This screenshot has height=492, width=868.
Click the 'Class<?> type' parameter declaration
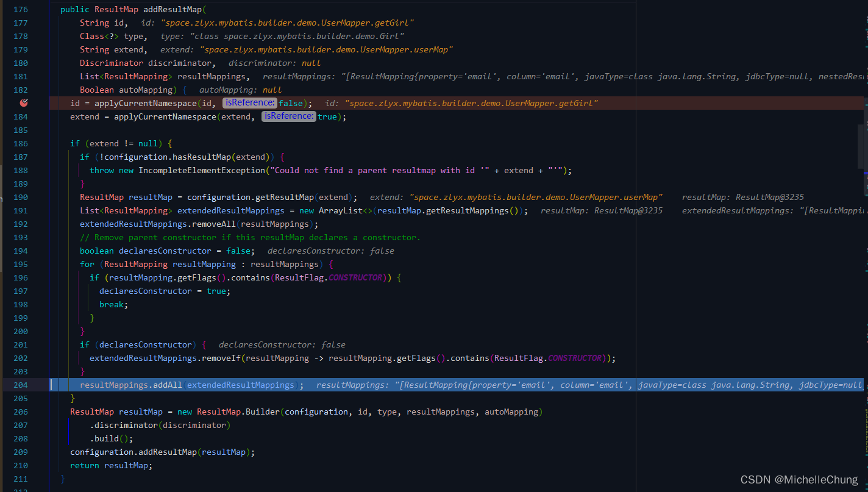[112, 36]
